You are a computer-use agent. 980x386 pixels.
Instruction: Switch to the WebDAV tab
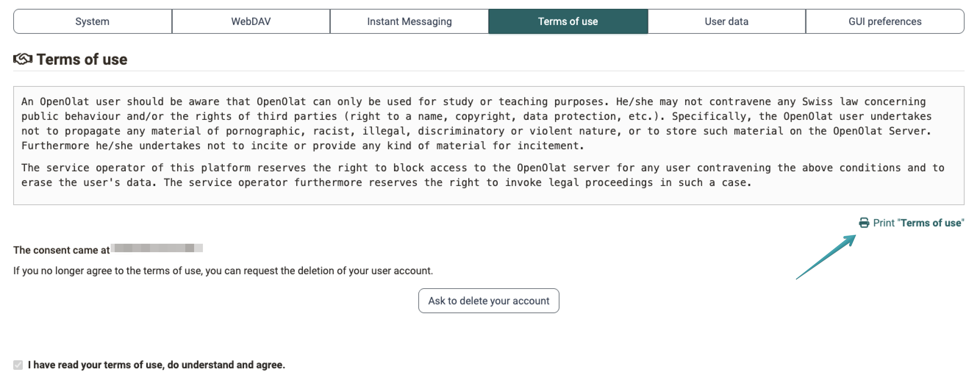[251, 21]
